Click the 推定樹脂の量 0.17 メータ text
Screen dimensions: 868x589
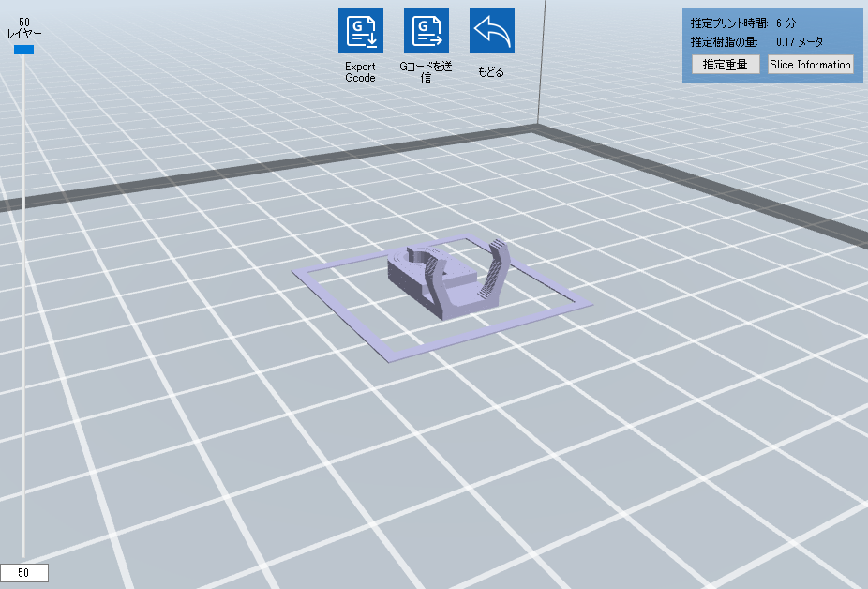click(756, 42)
